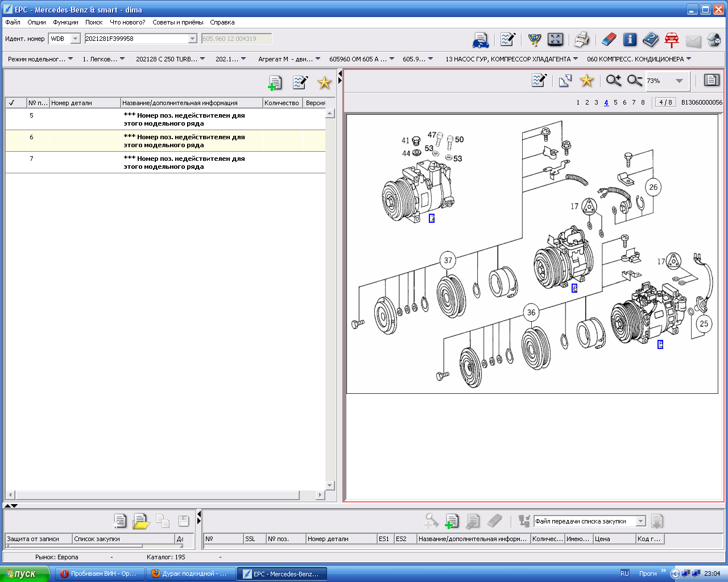Image resolution: width=728 pixels, height=582 pixels.
Task: Go to diagram page 8
Action: click(x=643, y=102)
